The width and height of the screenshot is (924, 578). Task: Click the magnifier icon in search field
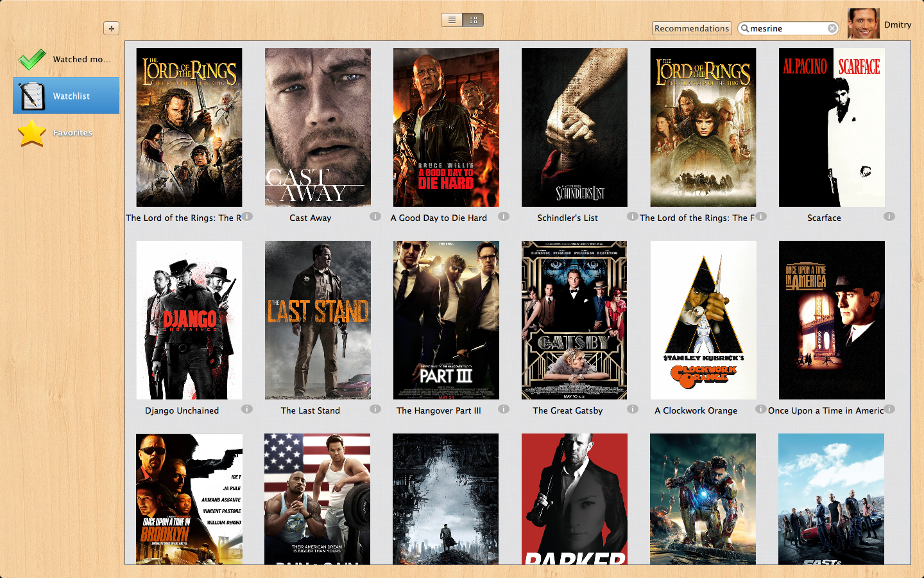coord(745,28)
